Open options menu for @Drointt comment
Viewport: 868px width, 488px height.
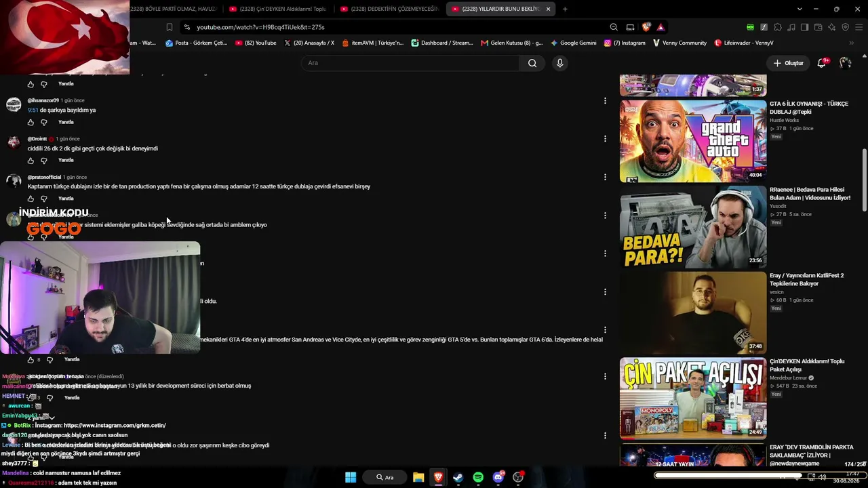pos(605,138)
